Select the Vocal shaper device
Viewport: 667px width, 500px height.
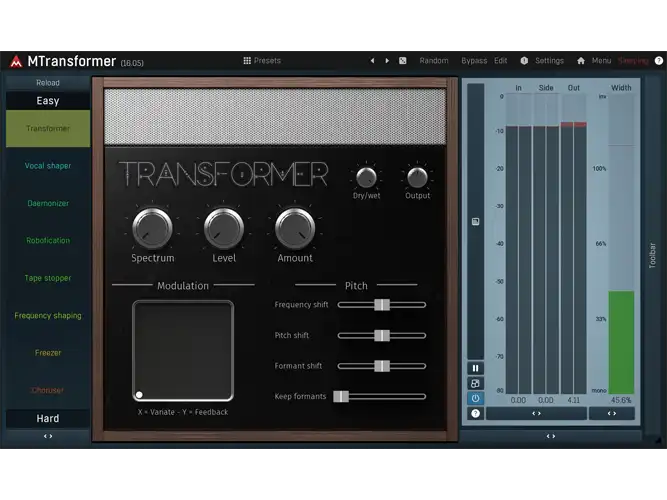48,166
